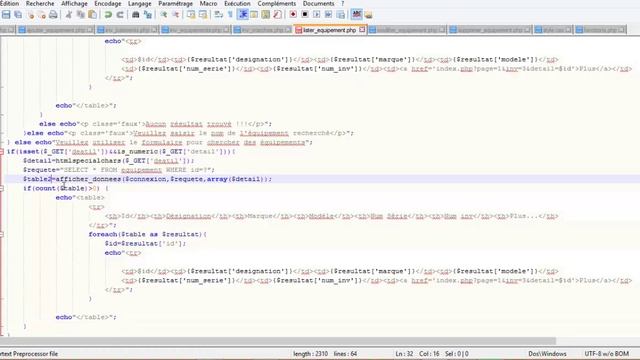The image size is (640, 360).
Task: Click the Save Recorded Macro icon
Action: pyautogui.click(x=340, y=15)
